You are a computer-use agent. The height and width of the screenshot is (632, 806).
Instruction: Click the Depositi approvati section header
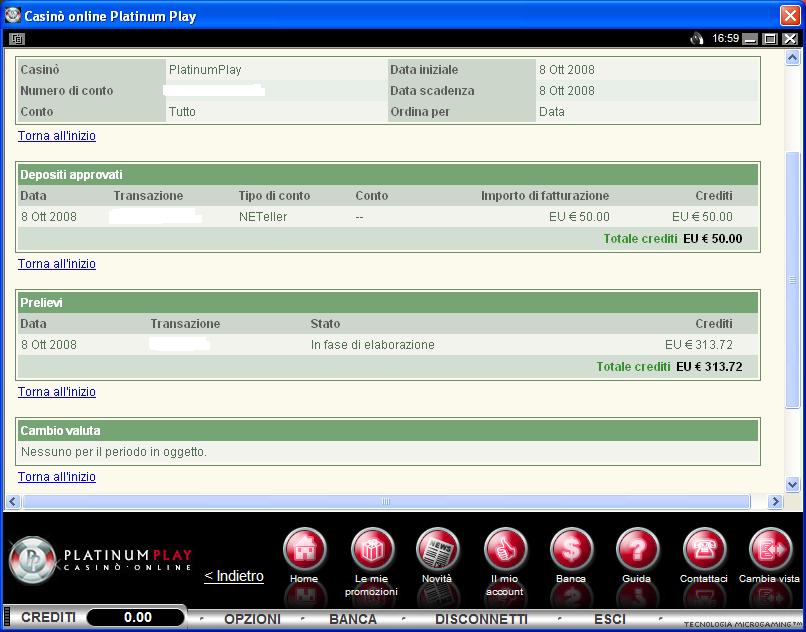(x=388, y=175)
